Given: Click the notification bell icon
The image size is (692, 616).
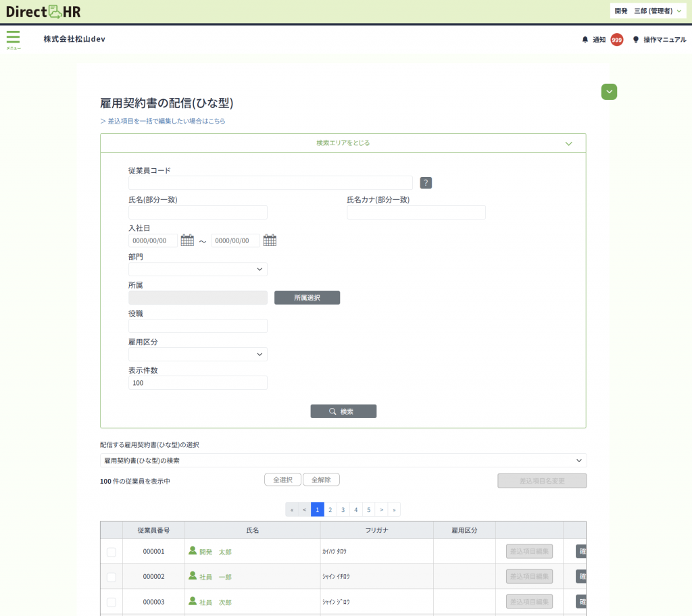Looking at the screenshot, I should tap(585, 40).
